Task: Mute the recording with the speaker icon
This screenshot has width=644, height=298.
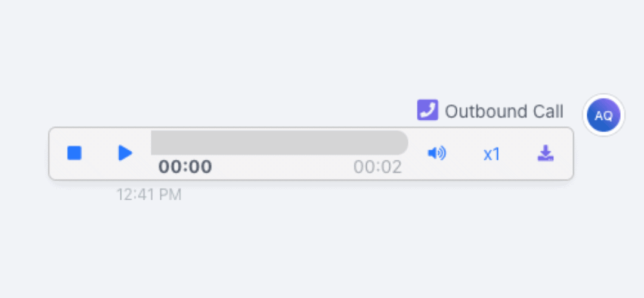Action: [x=436, y=154]
